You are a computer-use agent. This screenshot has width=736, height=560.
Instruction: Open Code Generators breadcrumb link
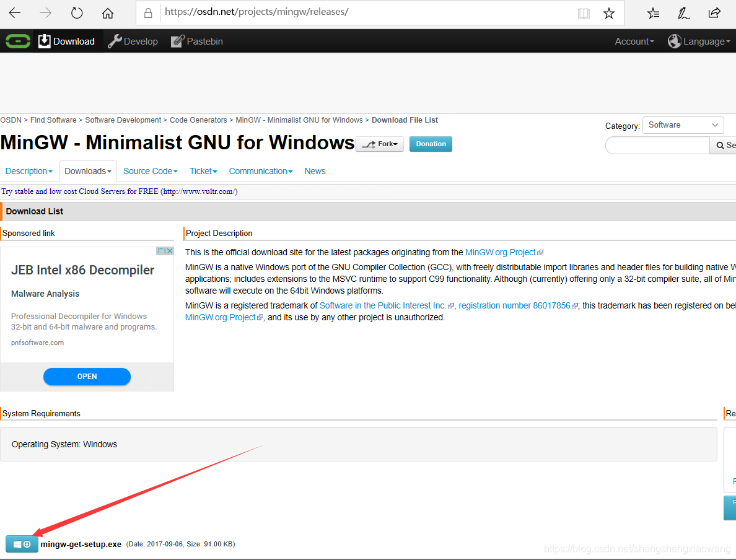point(198,120)
